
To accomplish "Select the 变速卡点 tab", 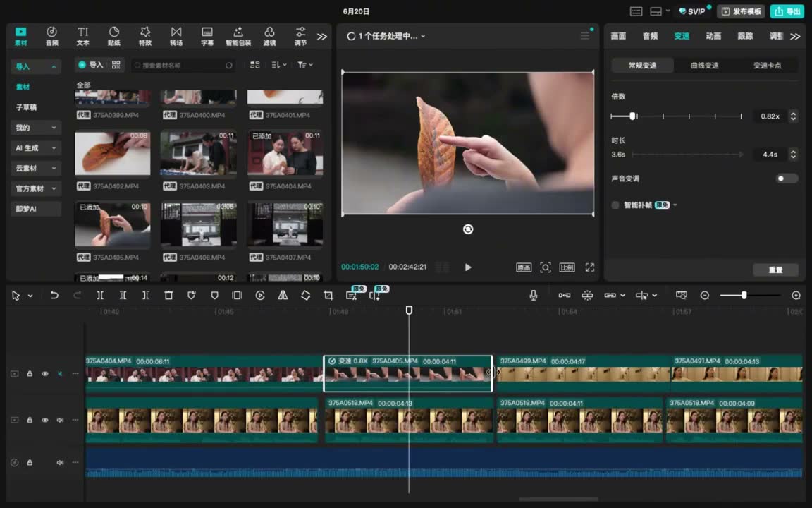I will pyautogui.click(x=767, y=66).
